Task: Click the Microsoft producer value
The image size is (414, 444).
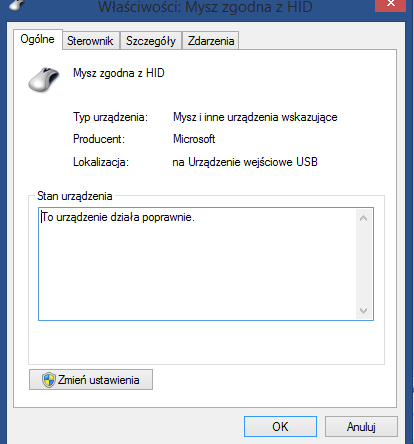Action: (x=194, y=139)
